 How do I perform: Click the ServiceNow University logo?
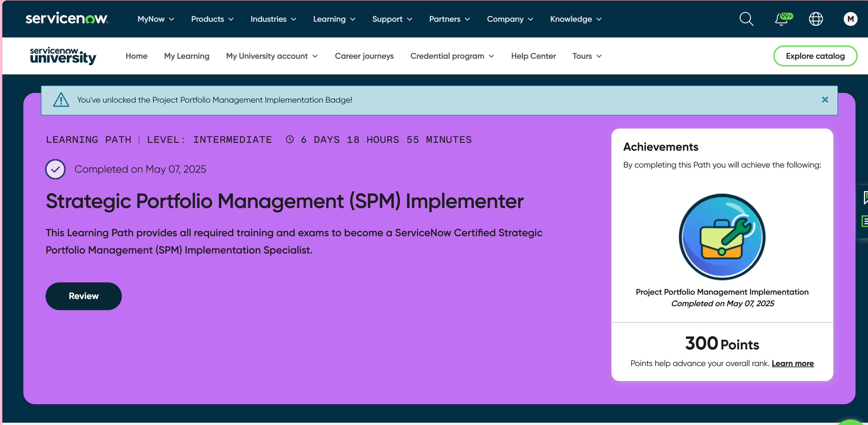63,56
